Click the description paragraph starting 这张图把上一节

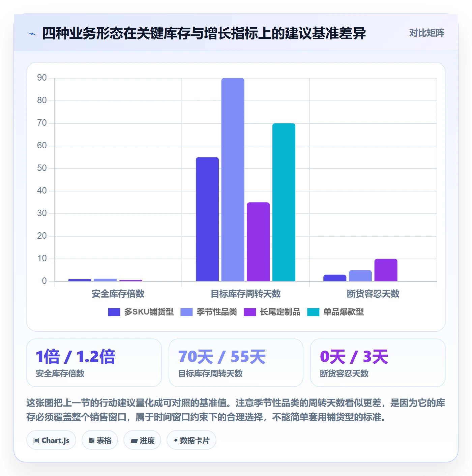pyautogui.click(x=236, y=410)
